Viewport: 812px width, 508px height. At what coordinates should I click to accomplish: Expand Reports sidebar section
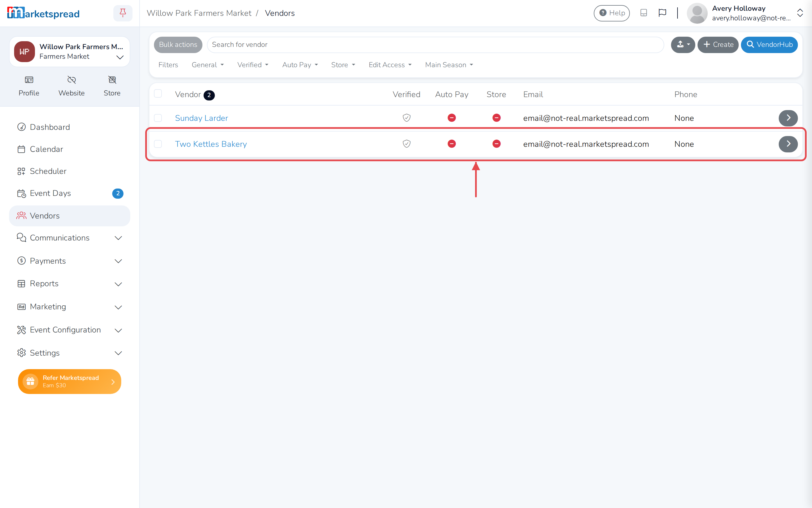pos(69,284)
